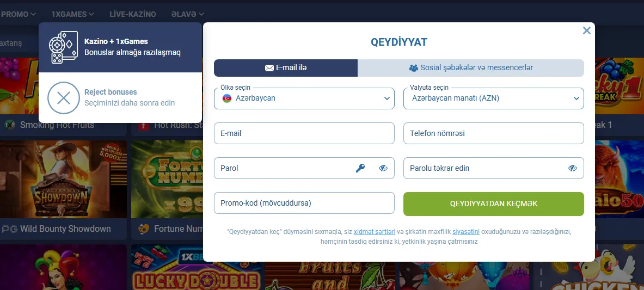644x290 pixels.
Task: Choose Kazino + 1xGames bonus option
Action: coord(120,47)
